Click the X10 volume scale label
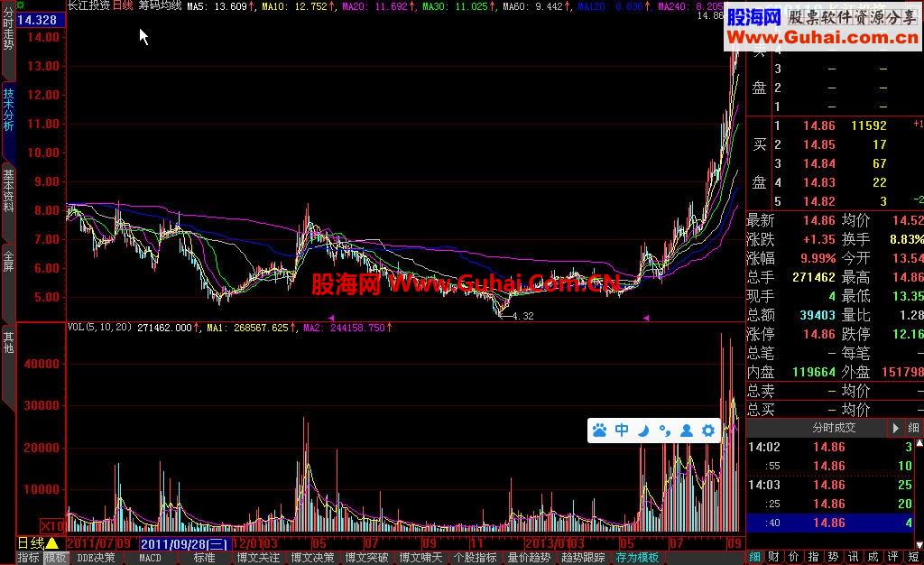The height and width of the screenshot is (565, 924). 52,526
